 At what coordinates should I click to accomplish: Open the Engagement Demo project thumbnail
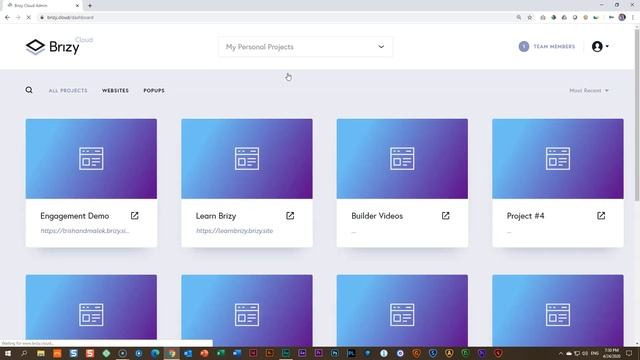pyautogui.click(x=91, y=159)
